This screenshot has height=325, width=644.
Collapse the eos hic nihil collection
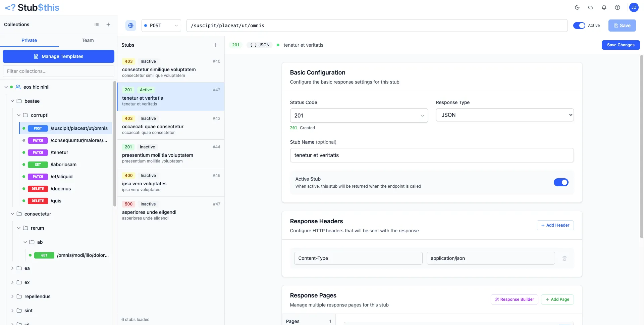(x=6, y=87)
